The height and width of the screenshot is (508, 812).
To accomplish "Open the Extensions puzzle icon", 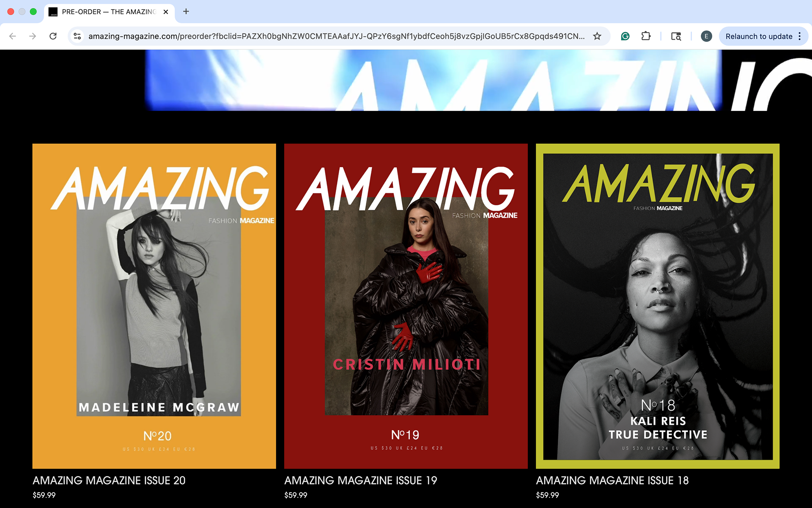I will pyautogui.click(x=646, y=36).
